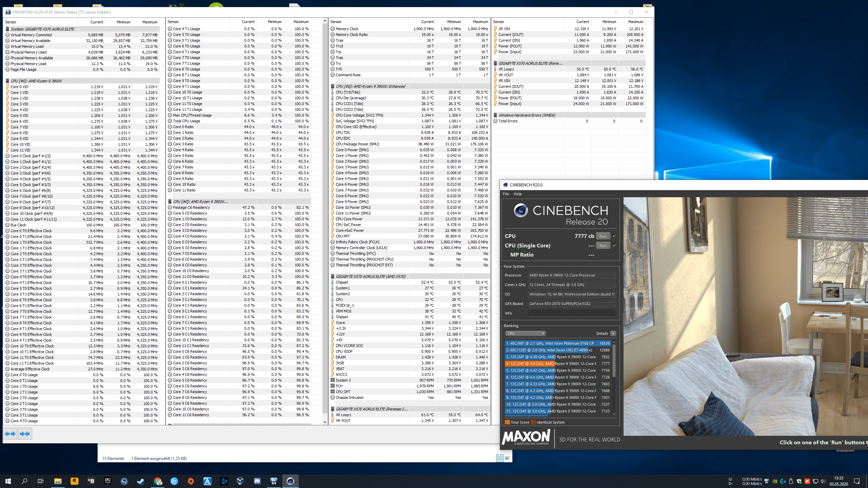Open the CPU ranking type dropdown
868x488 pixels.
(525, 333)
